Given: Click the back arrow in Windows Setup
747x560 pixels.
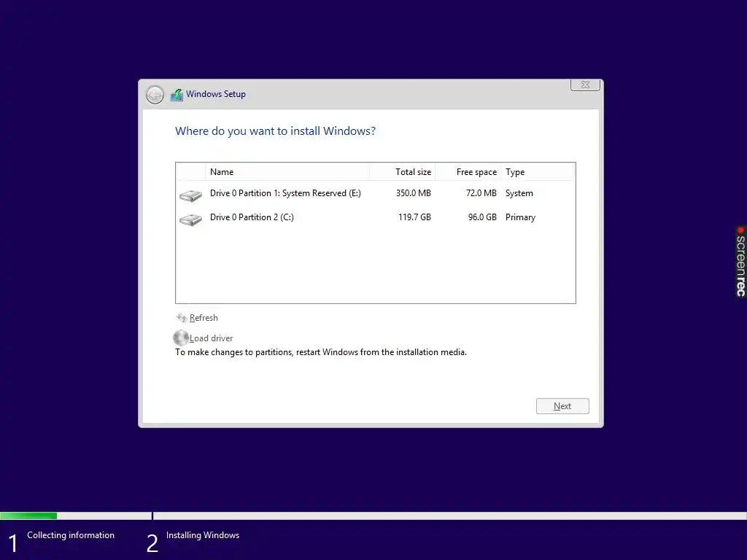Looking at the screenshot, I should tap(155, 95).
